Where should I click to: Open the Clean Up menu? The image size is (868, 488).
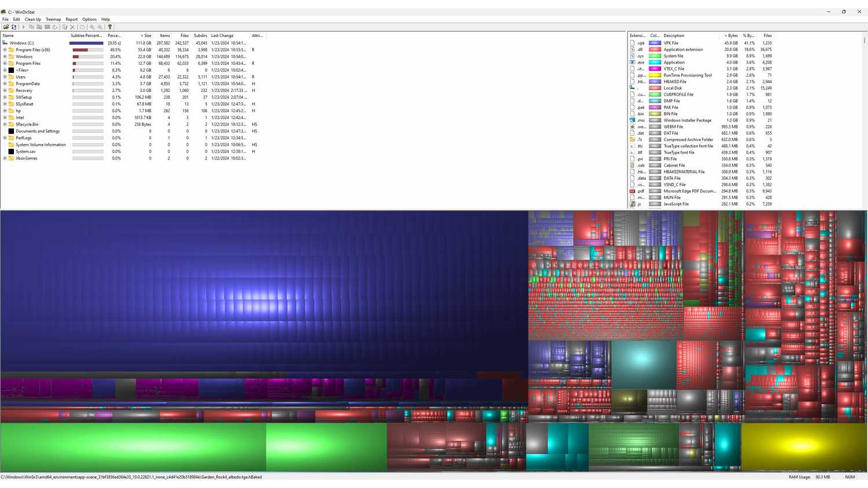click(x=33, y=19)
